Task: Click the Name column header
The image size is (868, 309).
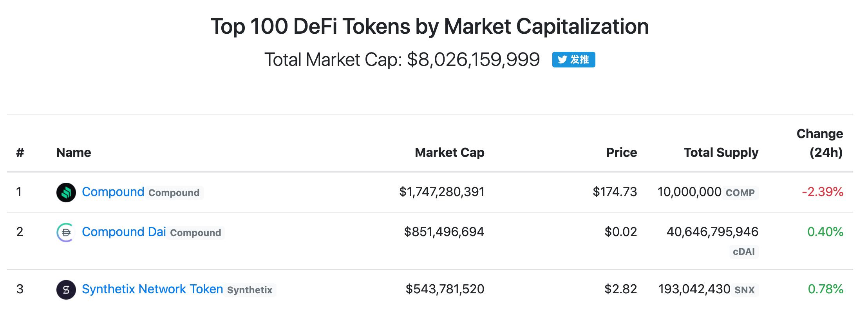Action: pyautogui.click(x=73, y=153)
